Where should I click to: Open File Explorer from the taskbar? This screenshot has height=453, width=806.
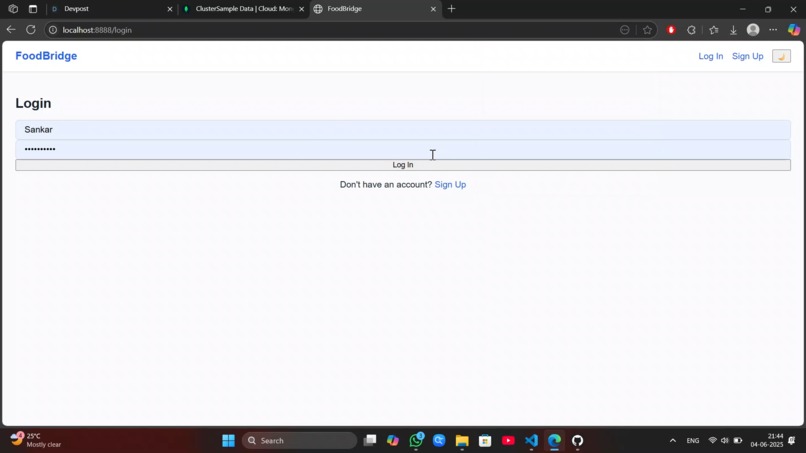click(462, 441)
